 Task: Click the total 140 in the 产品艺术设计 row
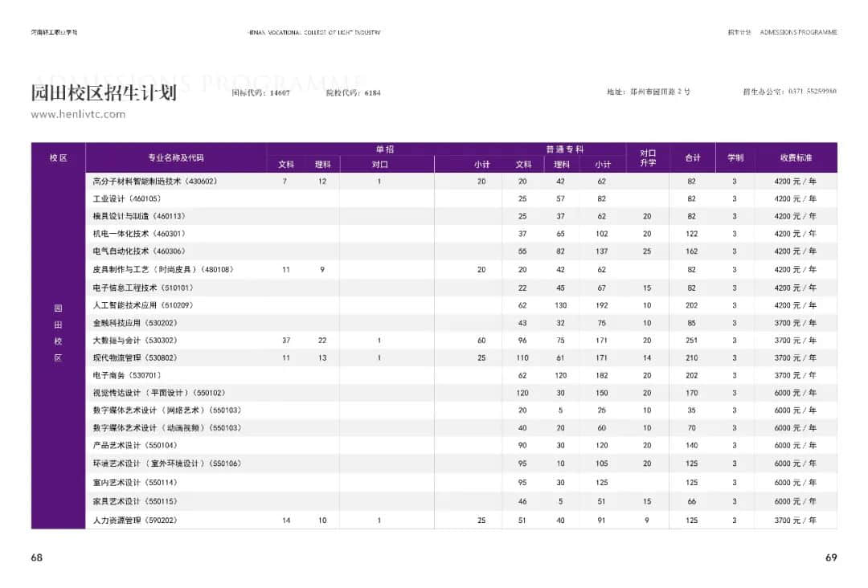click(x=692, y=445)
